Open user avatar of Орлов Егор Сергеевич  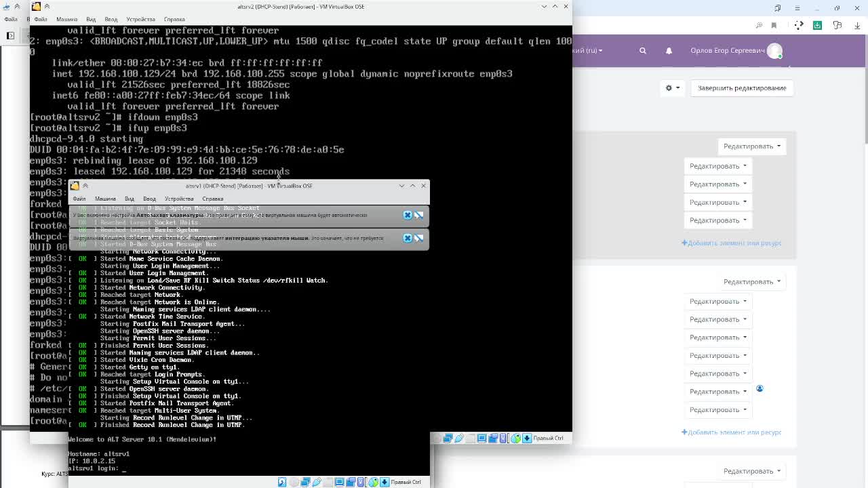(x=774, y=51)
